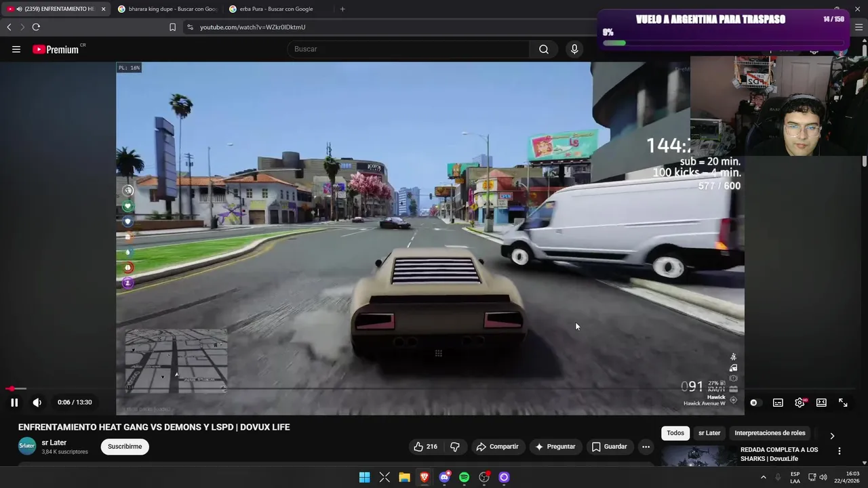This screenshot has height=488, width=868.
Task: Open Windows Start menu
Action: click(364, 477)
